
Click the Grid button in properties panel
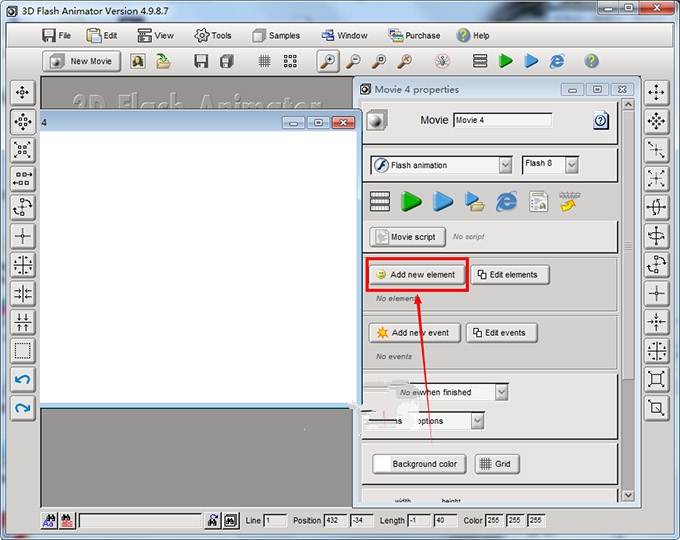497,464
